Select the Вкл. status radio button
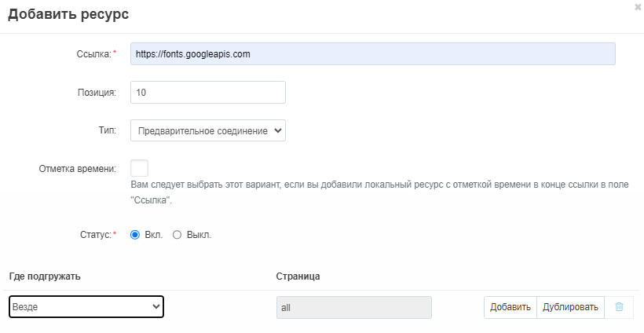 coord(135,235)
